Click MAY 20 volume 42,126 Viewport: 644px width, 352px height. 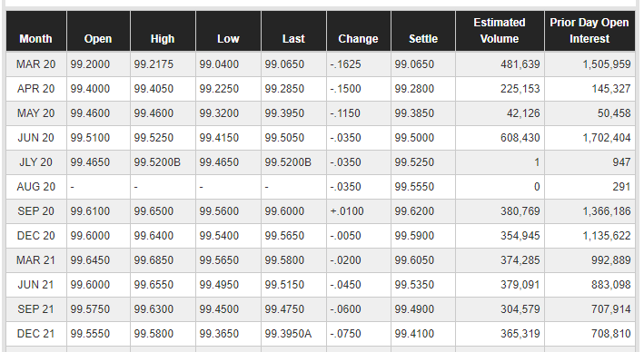tap(524, 113)
